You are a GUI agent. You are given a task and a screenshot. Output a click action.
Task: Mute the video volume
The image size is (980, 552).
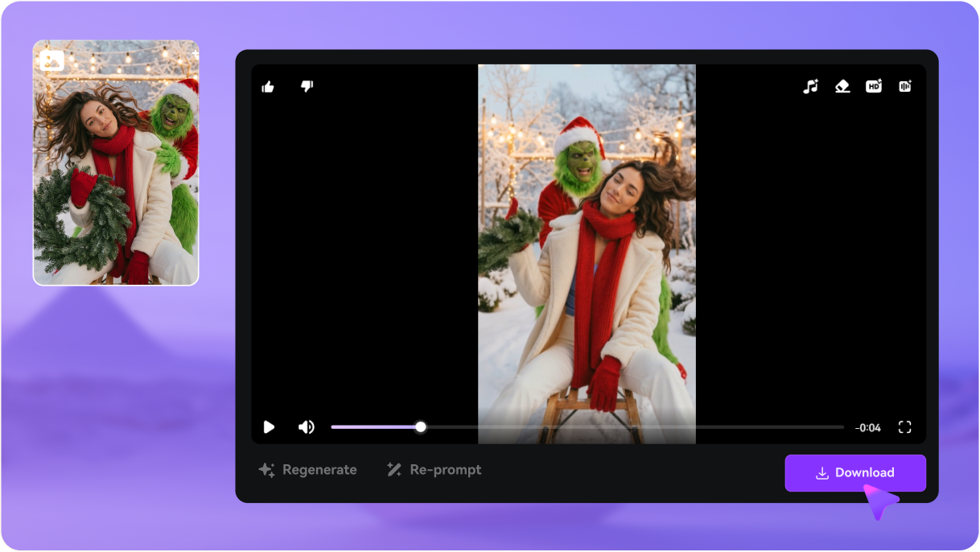307,427
